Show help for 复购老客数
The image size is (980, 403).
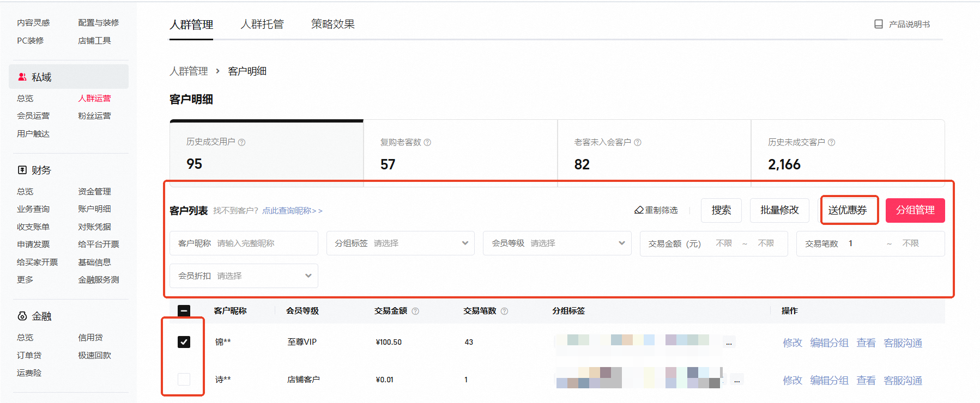(427, 142)
